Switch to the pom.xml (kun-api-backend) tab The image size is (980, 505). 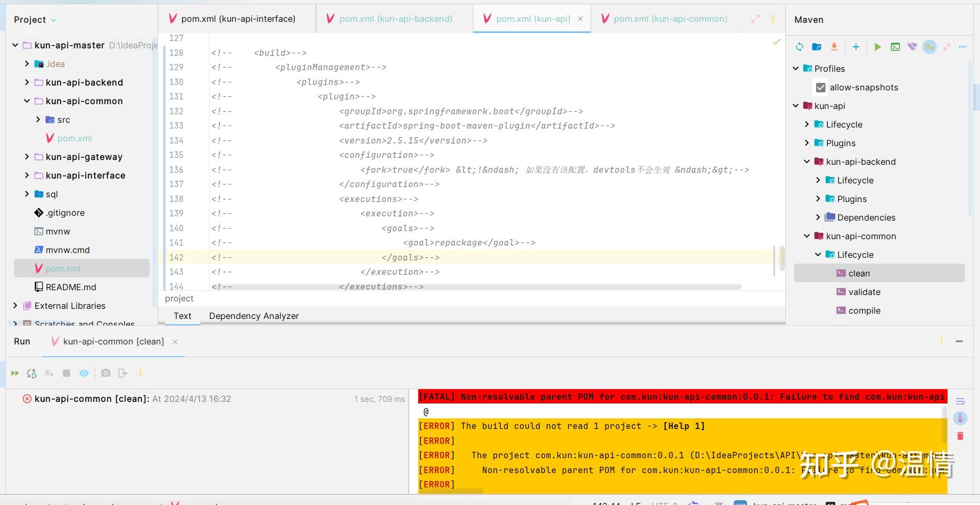point(396,18)
